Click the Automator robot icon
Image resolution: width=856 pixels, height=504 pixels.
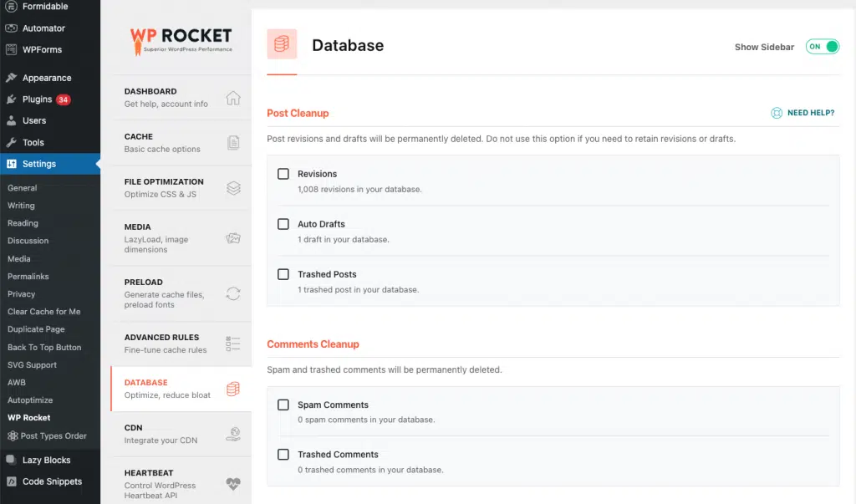pos(11,28)
